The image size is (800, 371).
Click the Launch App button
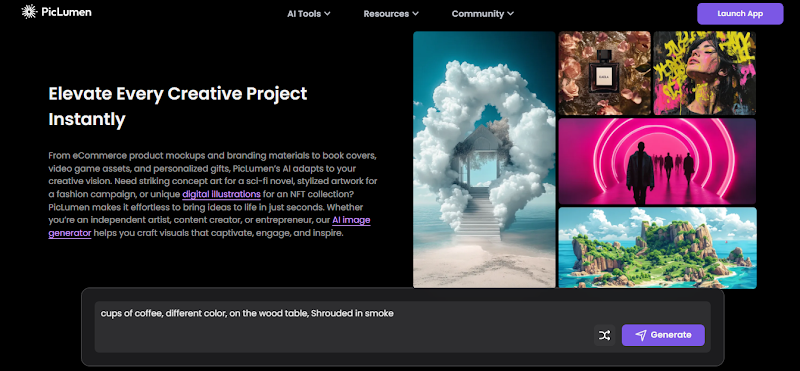click(740, 14)
